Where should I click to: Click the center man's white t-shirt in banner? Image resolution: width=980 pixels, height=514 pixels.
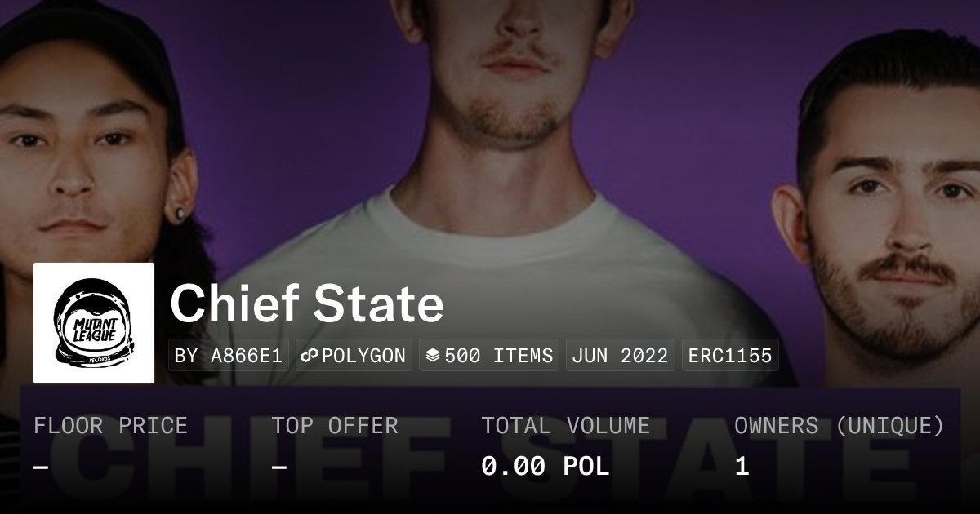tap(506, 245)
